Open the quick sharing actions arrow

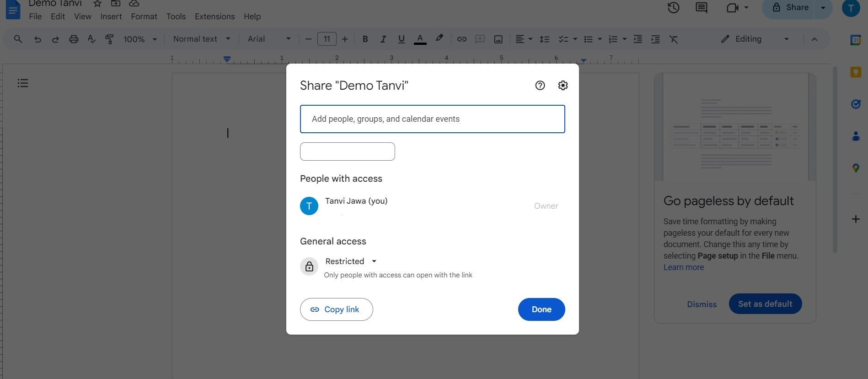coord(823,8)
